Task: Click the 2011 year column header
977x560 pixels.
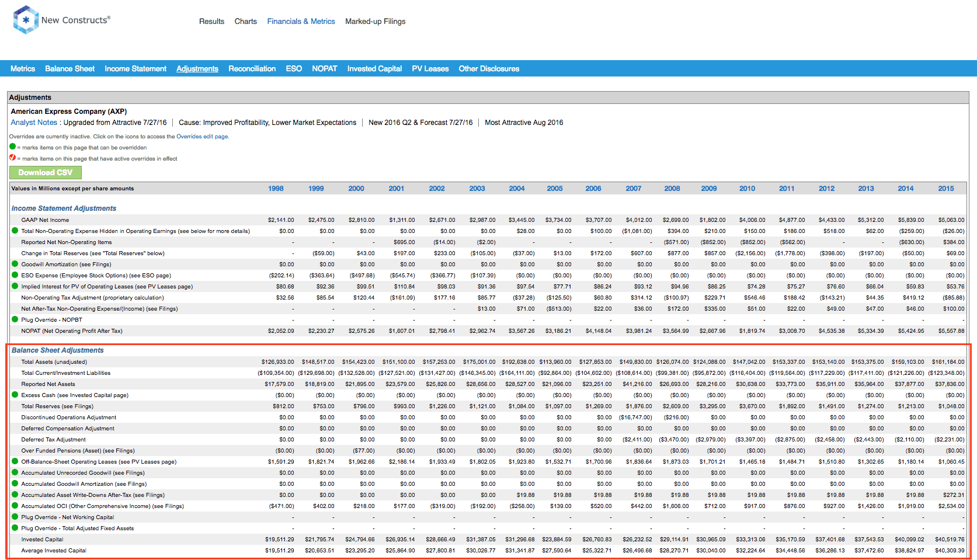Action: (x=787, y=189)
